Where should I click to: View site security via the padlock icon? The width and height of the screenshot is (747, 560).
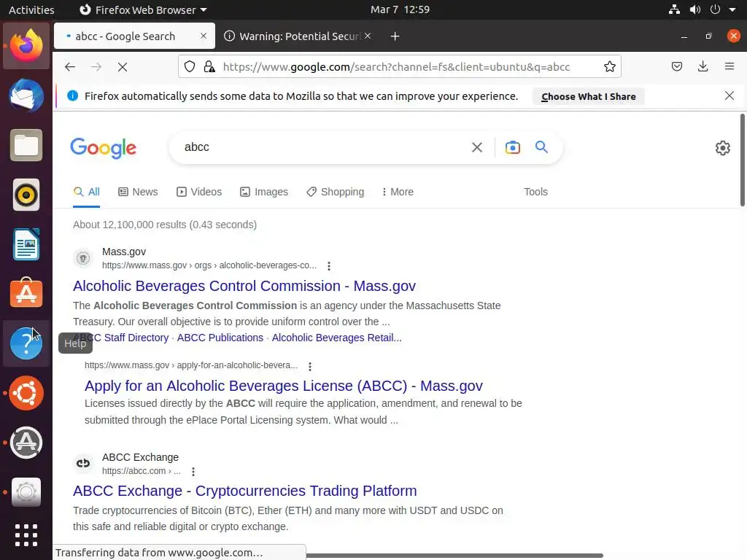209,66
